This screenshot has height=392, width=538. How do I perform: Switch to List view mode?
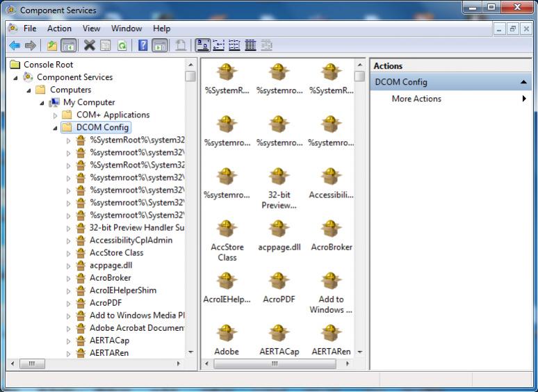234,45
